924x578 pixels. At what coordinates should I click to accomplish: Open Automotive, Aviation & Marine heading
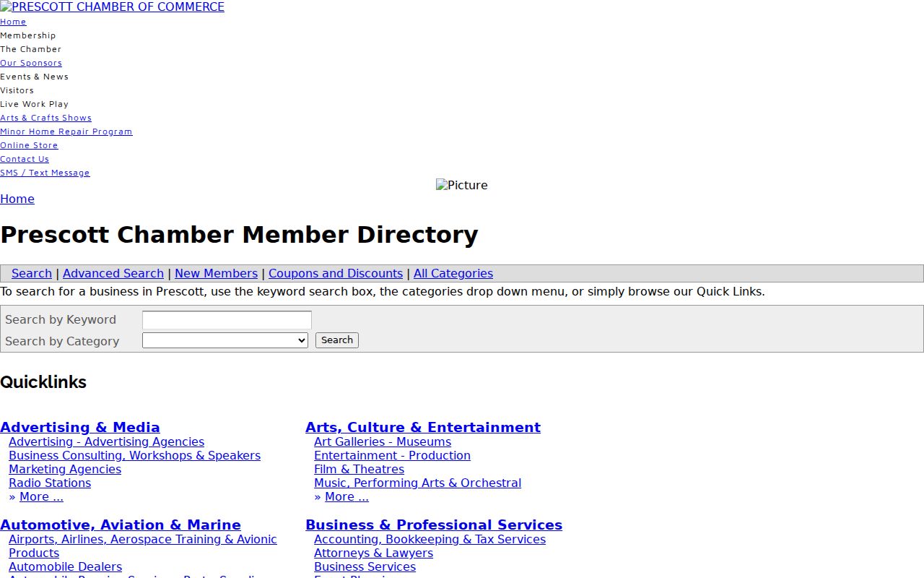[x=121, y=525]
